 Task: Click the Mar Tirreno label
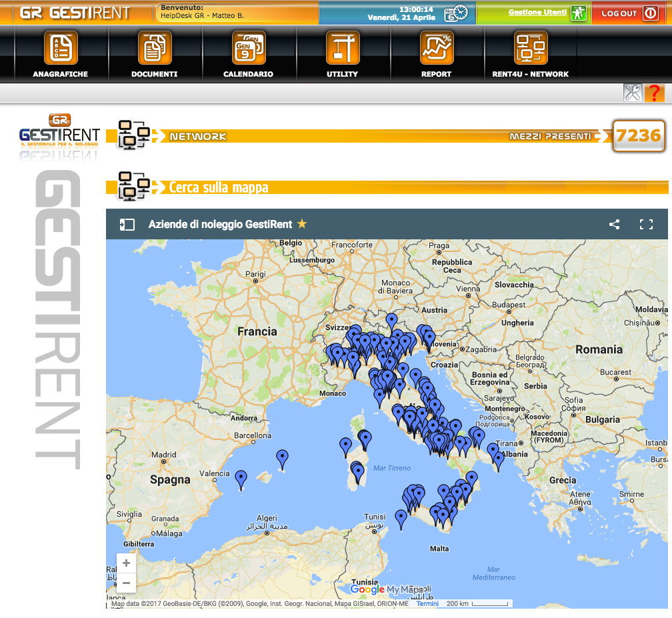(392, 468)
